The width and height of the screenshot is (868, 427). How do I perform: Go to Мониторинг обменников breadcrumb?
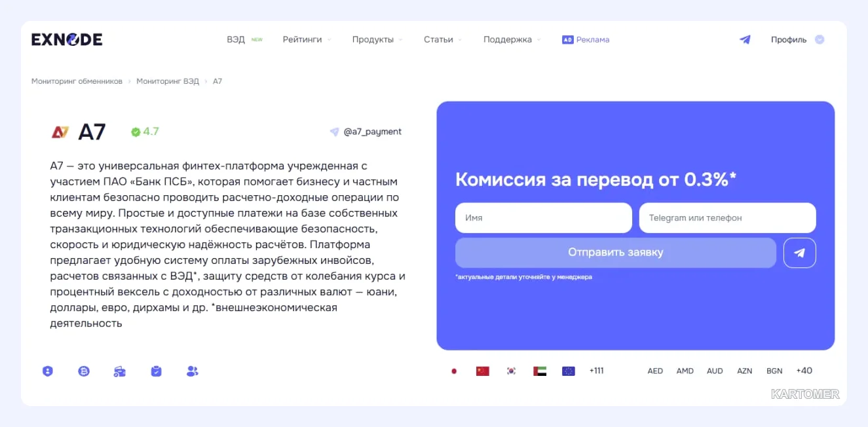(77, 81)
